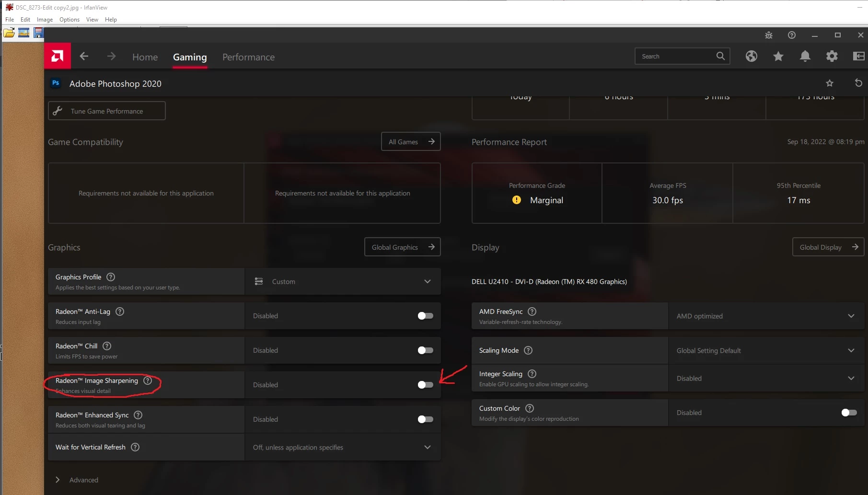
Task: Favorite Adobe Photoshop 2020 with star icon
Action: [x=830, y=83]
